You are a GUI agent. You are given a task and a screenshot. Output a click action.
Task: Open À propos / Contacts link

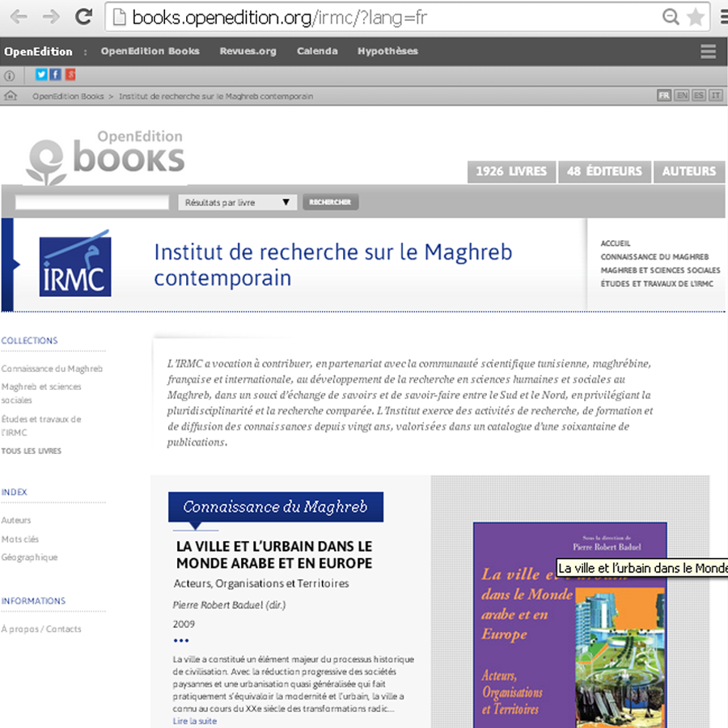pos(41,629)
